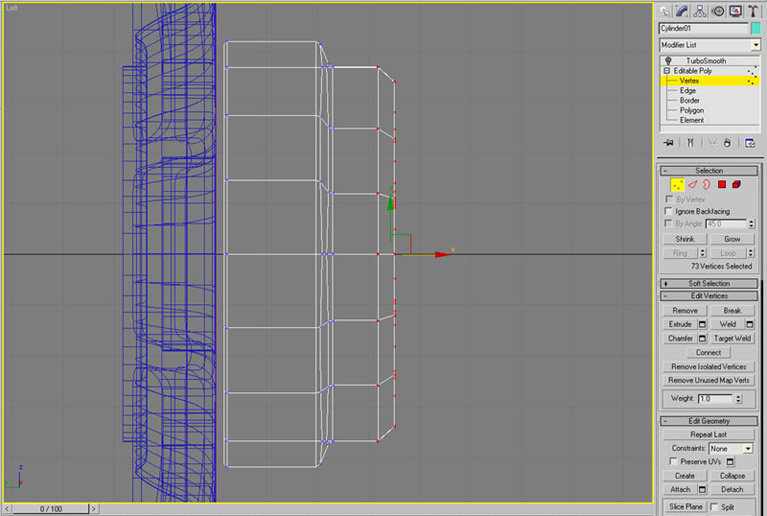The image size is (767, 516).
Task: Select Edge sub-object mode icon
Action: click(692, 185)
